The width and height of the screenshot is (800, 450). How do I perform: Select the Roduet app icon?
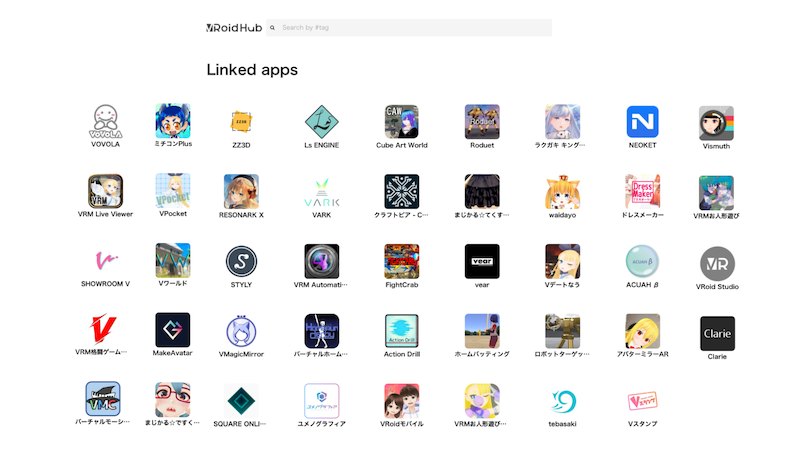[x=482, y=122]
